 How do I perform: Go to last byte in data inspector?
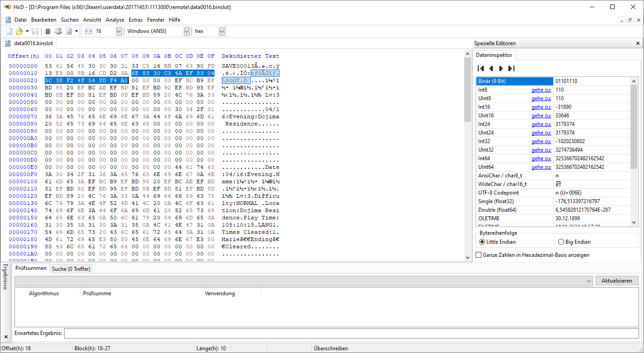click(x=511, y=68)
